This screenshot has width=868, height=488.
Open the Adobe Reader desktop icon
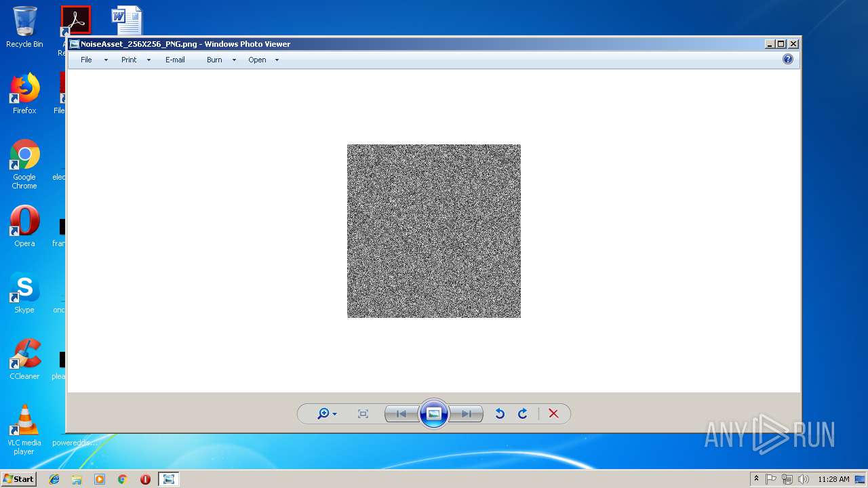[75, 20]
